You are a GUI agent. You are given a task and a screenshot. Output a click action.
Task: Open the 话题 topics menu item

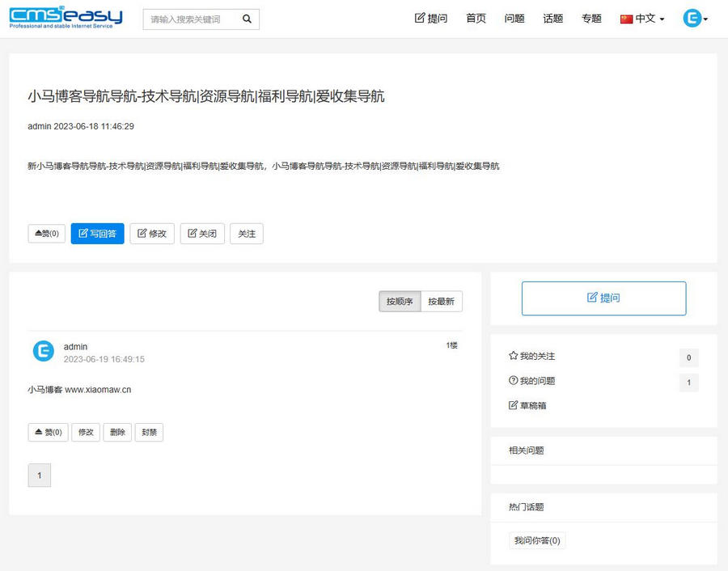pos(552,19)
